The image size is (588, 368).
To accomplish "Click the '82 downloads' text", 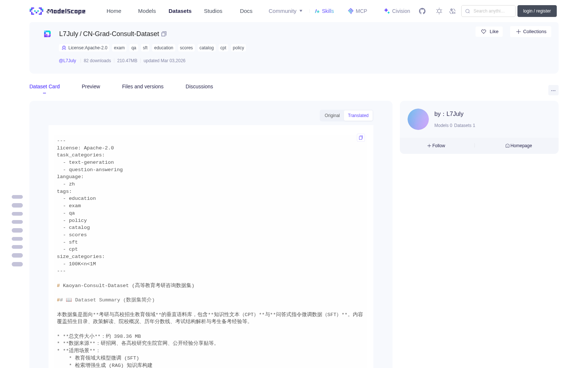I will (x=97, y=61).
